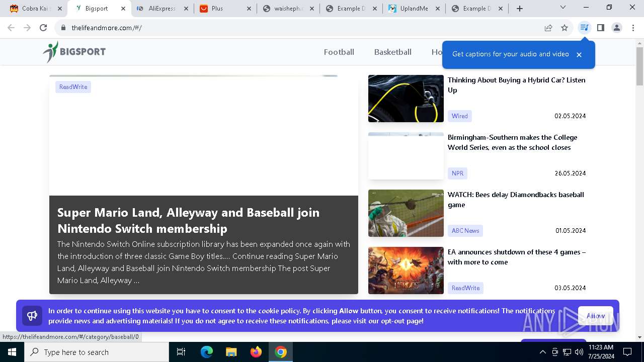
Task: Show hidden system tray icons
Action: tap(542, 352)
